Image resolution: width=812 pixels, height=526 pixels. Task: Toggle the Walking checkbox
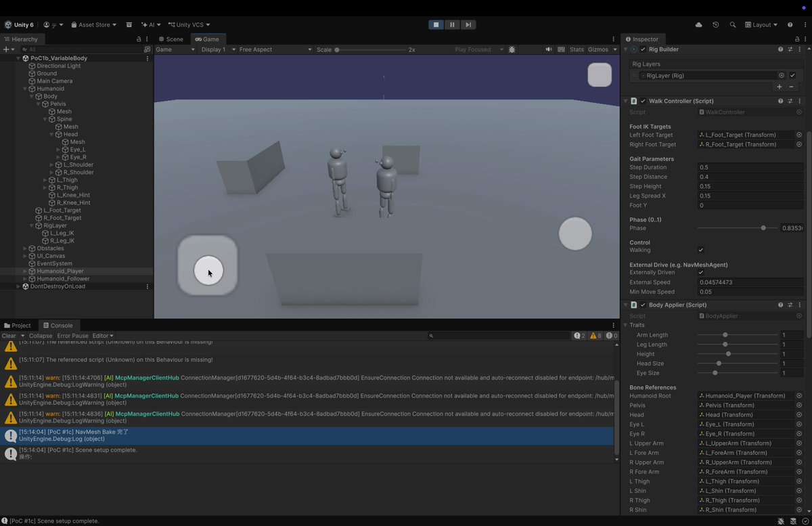(x=701, y=250)
